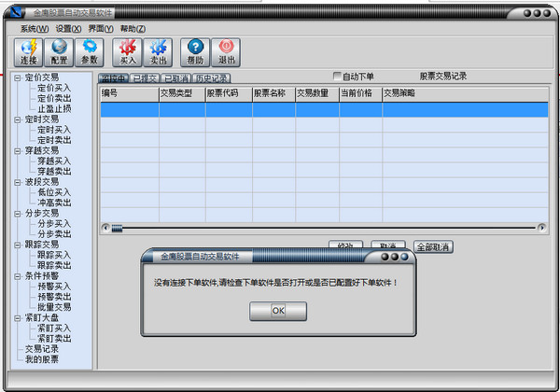Collapse the 定价交易 tree node

tap(18, 77)
